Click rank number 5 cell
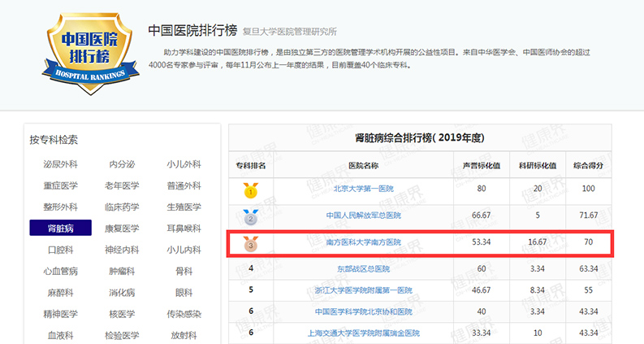 [251, 290]
